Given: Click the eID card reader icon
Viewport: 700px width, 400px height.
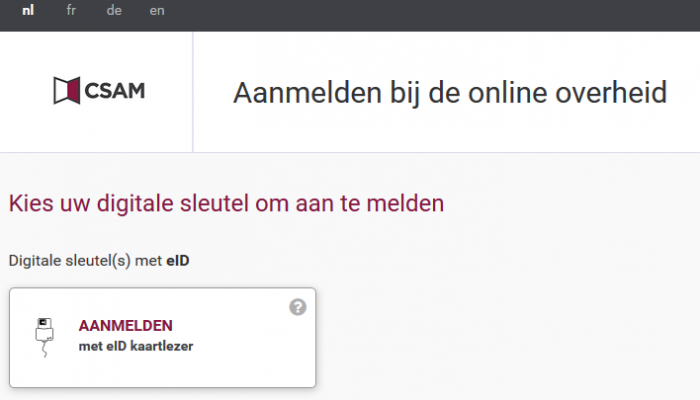Looking at the screenshot, I should [x=44, y=337].
